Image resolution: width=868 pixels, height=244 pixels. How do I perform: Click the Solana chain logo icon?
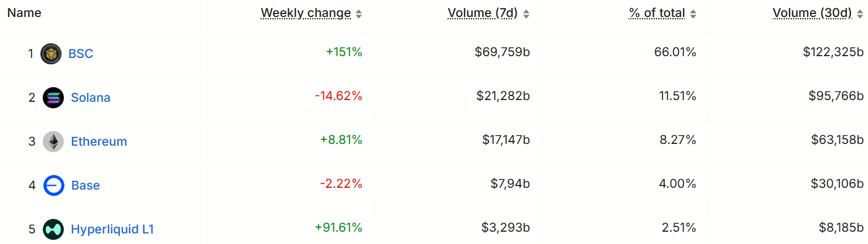53,98
